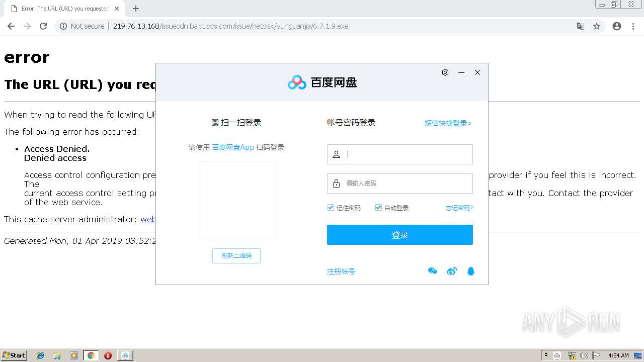Open the Chrome profile avatar
Screen dimensions: 644x362
(617, 26)
